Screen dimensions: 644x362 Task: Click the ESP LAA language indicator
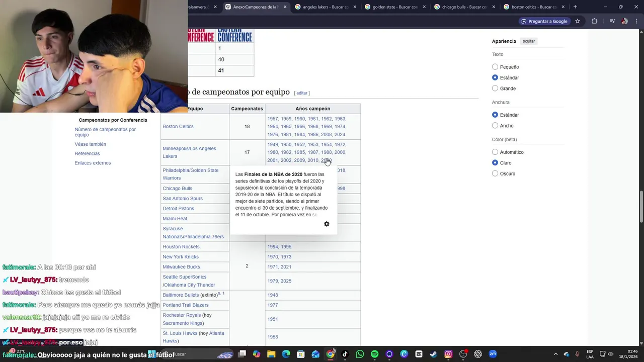click(590, 354)
